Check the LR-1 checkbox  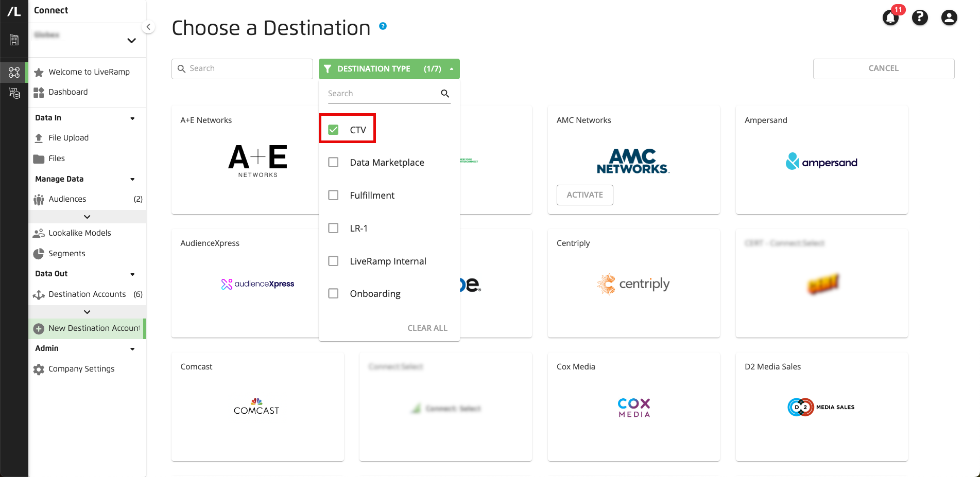coord(333,228)
